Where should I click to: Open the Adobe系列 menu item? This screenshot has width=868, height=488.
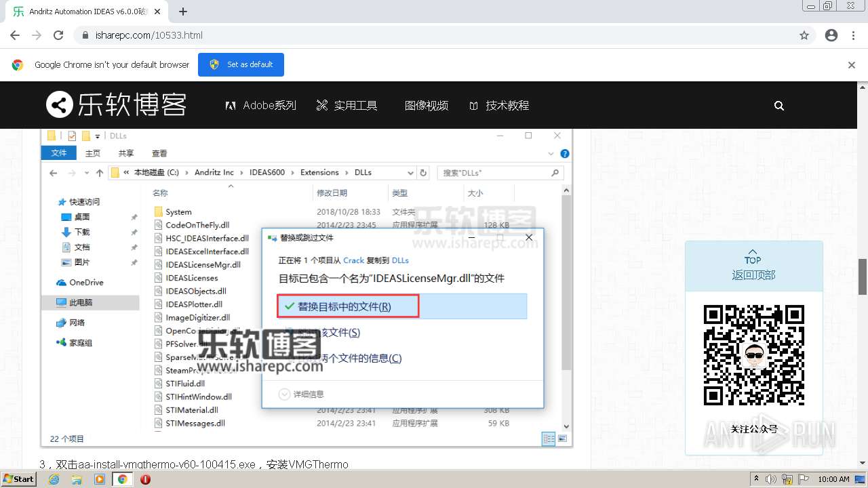[x=260, y=105]
